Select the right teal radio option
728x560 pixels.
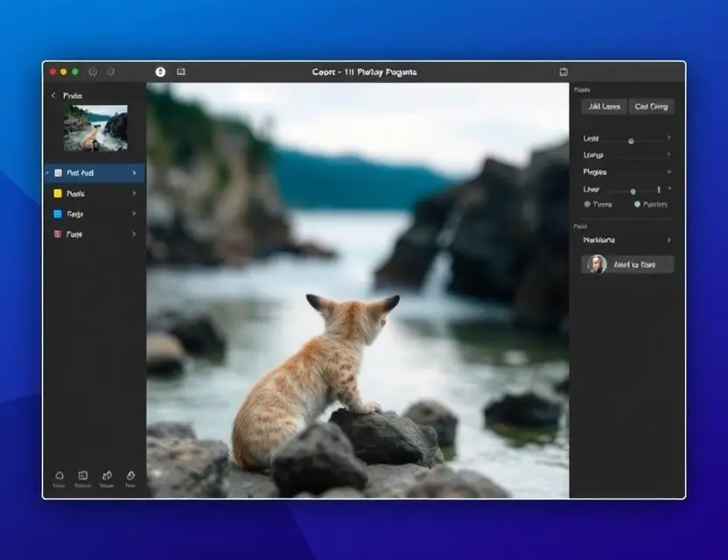click(637, 204)
